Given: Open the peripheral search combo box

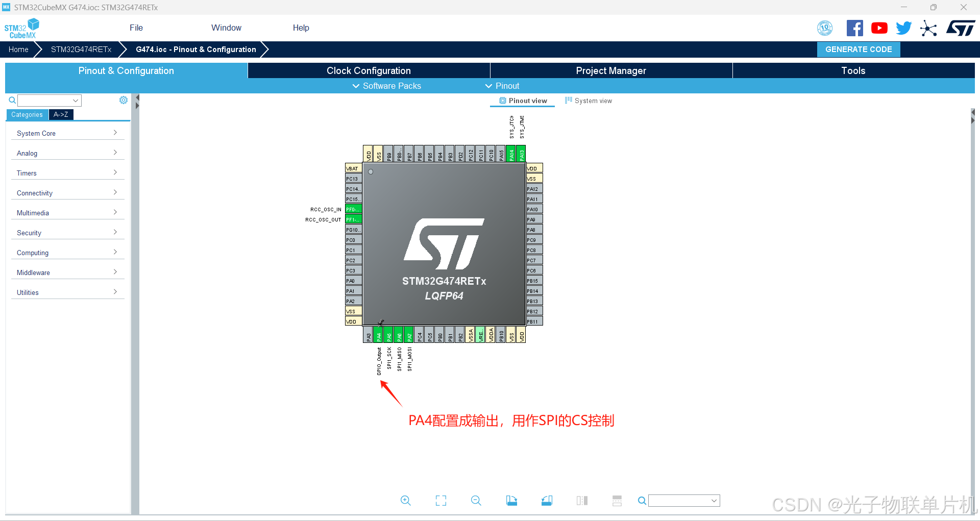Looking at the screenshot, I should point(50,101).
